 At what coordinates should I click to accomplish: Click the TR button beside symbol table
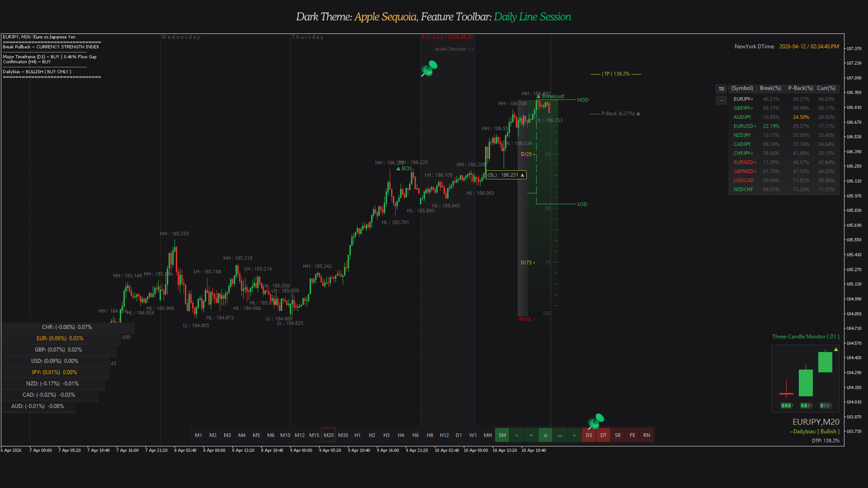pos(721,89)
